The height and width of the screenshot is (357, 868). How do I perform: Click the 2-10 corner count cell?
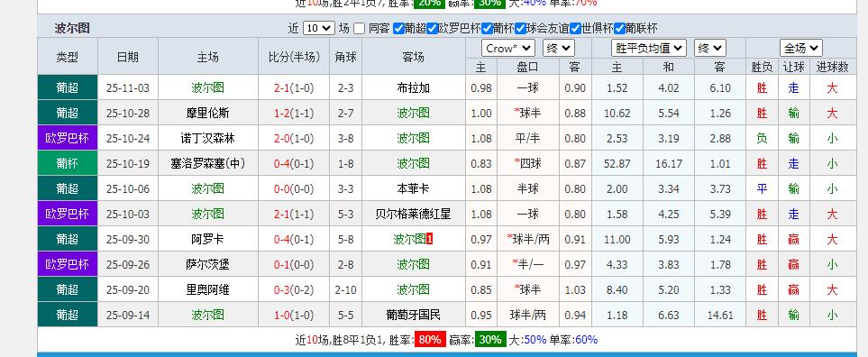pyautogui.click(x=346, y=289)
